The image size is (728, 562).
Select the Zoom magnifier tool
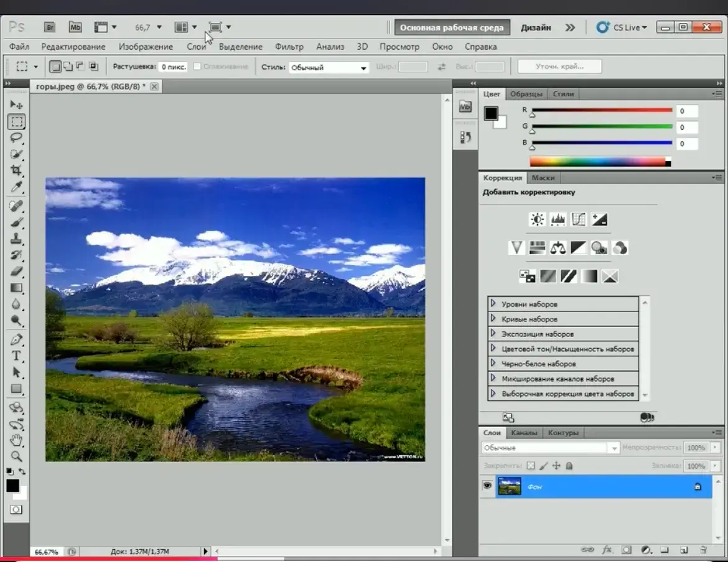[x=16, y=456]
